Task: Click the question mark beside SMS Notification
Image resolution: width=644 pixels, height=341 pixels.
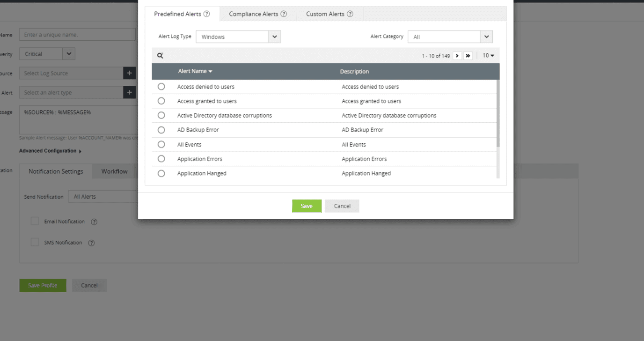Action: 91,243
